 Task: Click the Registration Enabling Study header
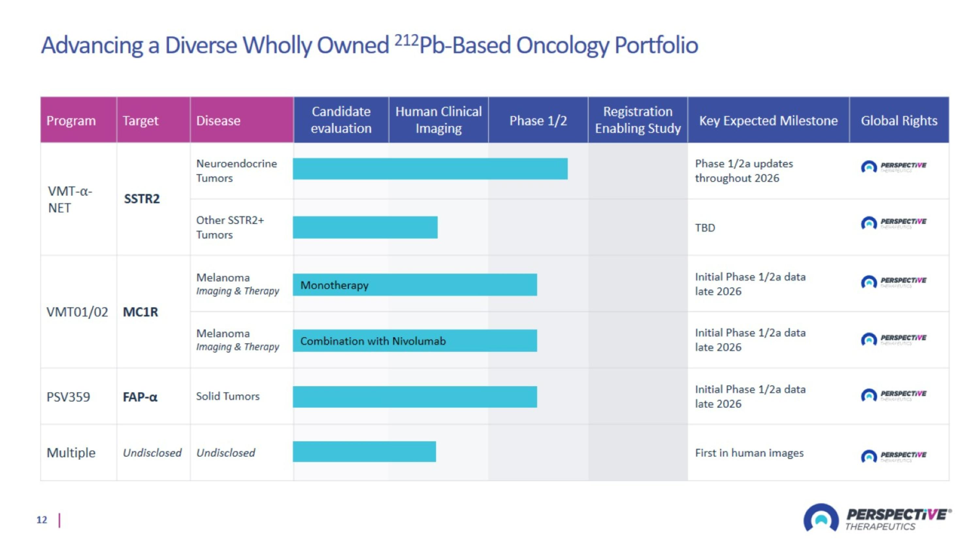pyautogui.click(x=638, y=120)
